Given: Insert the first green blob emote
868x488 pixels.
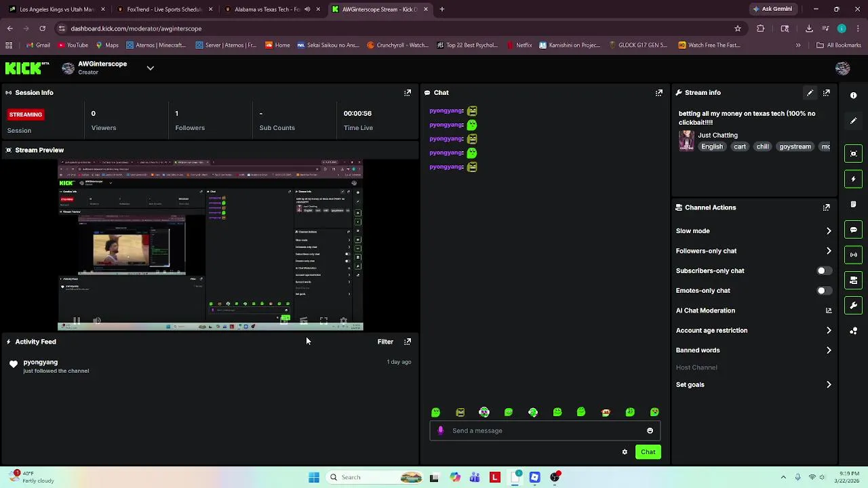Looking at the screenshot, I should 436,412.
